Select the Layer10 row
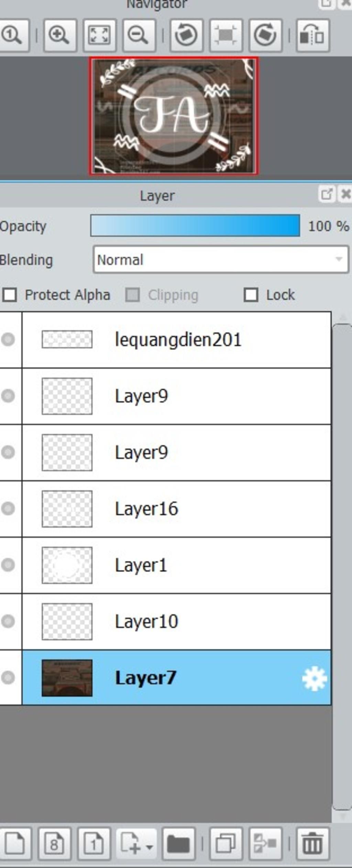This screenshot has height=868, width=352. point(176,621)
